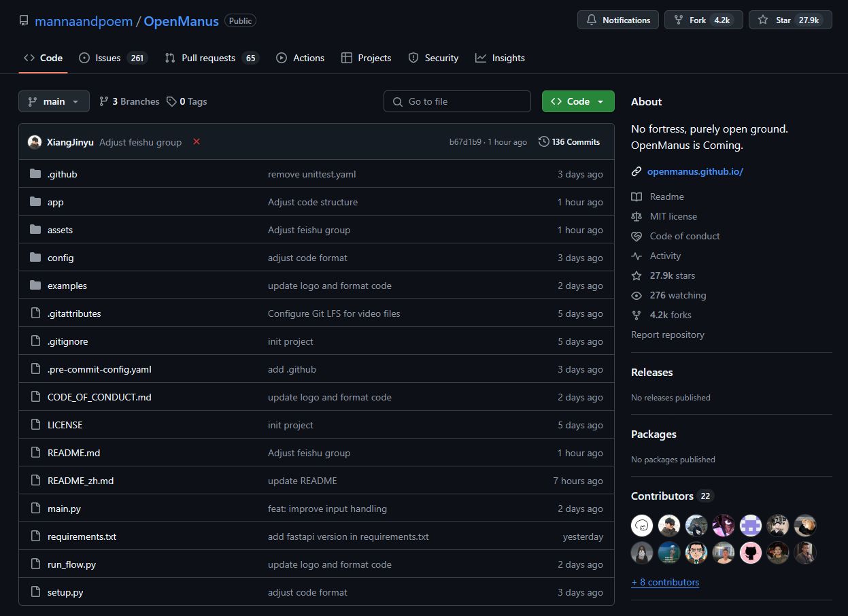Click the failed status X on latest commit
Image resolution: width=848 pixels, height=616 pixels.
197,141
